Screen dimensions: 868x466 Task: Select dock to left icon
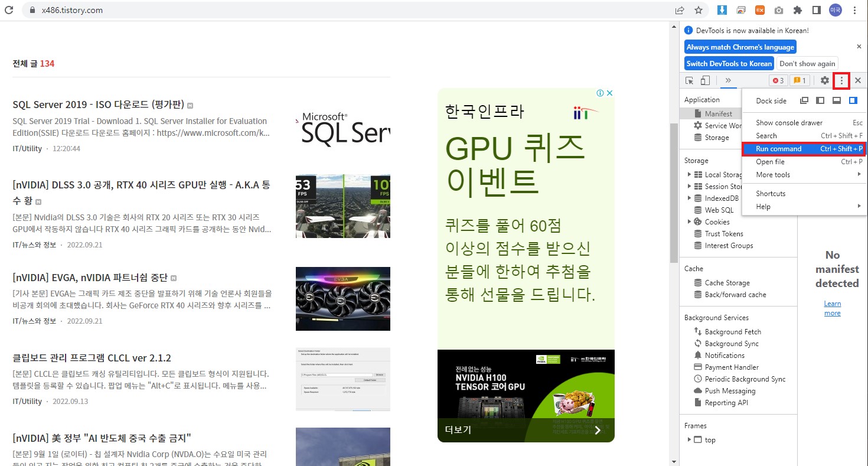point(820,100)
